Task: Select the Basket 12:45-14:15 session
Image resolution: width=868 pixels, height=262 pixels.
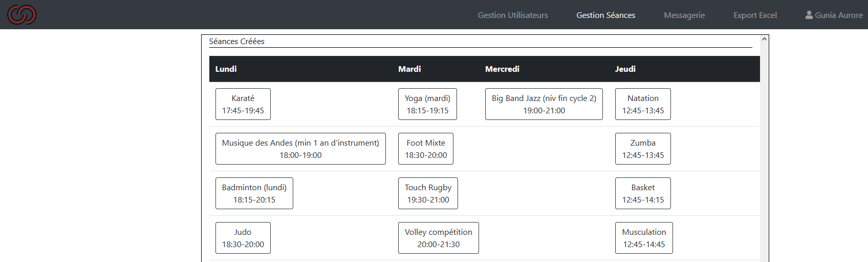Action: point(643,193)
